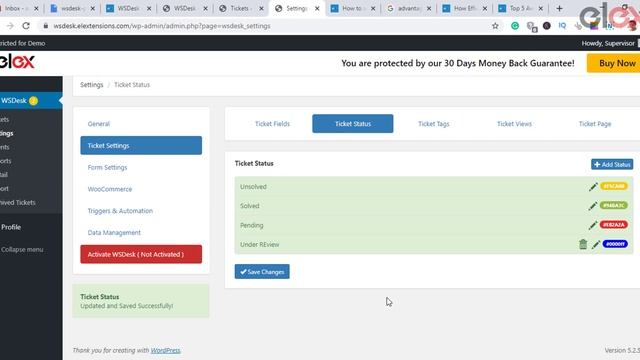Open the Ticket Tags tab
The width and height of the screenshot is (640, 360).
433,124
